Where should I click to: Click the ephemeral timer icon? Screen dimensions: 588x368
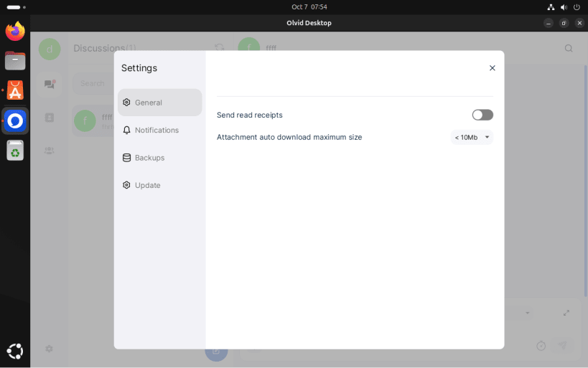pos(541,346)
